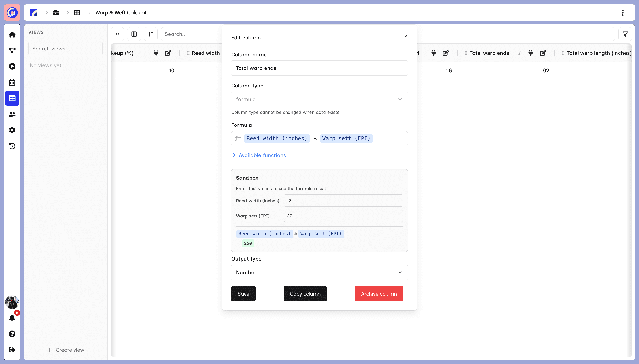Focus the Search views input

point(65,49)
